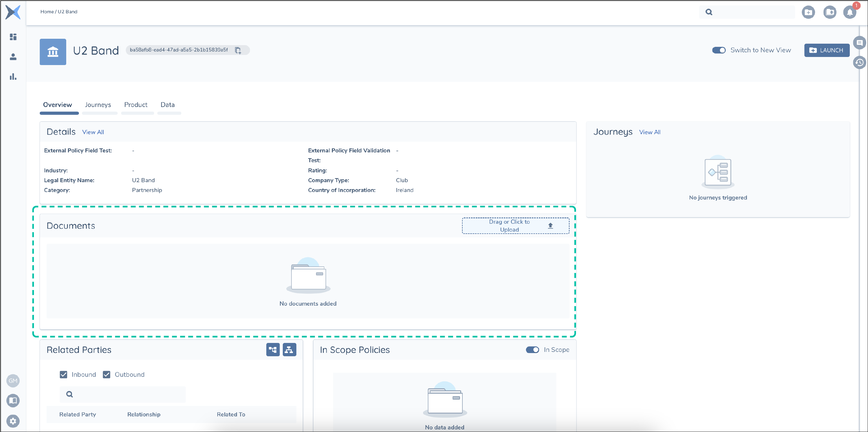868x432 pixels.
Task: Click the Related Parties search field
Action: (128, 394)
